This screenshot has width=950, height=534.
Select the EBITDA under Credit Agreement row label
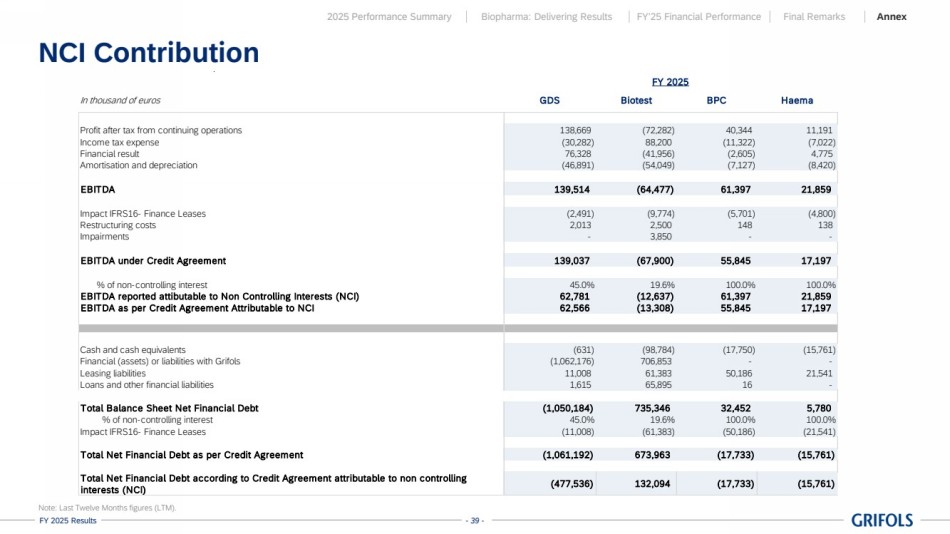pos(153,261)
